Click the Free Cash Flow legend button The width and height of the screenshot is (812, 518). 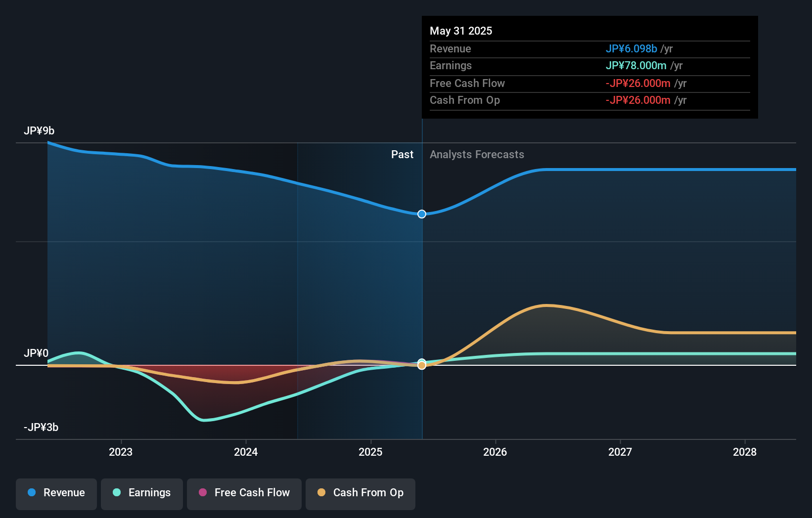coord(244,493)
